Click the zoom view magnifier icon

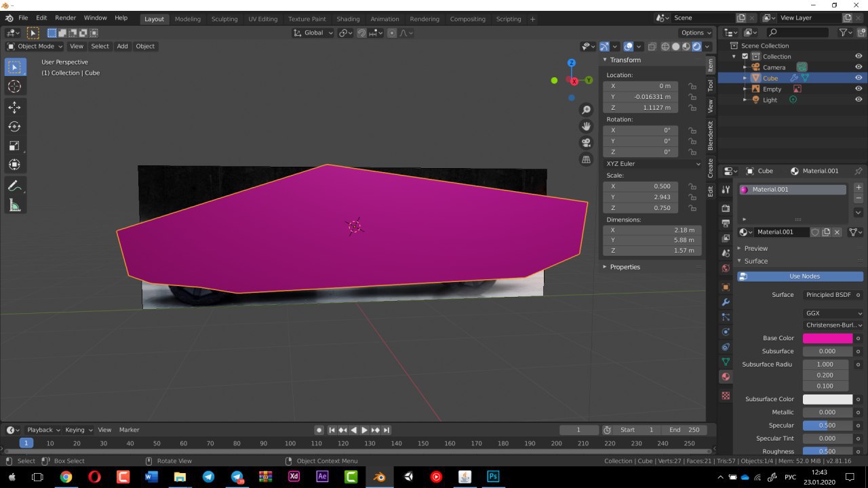point(587,110)
